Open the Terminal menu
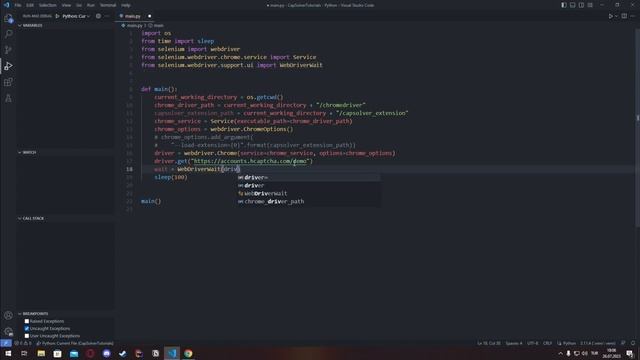 [108, 5]
